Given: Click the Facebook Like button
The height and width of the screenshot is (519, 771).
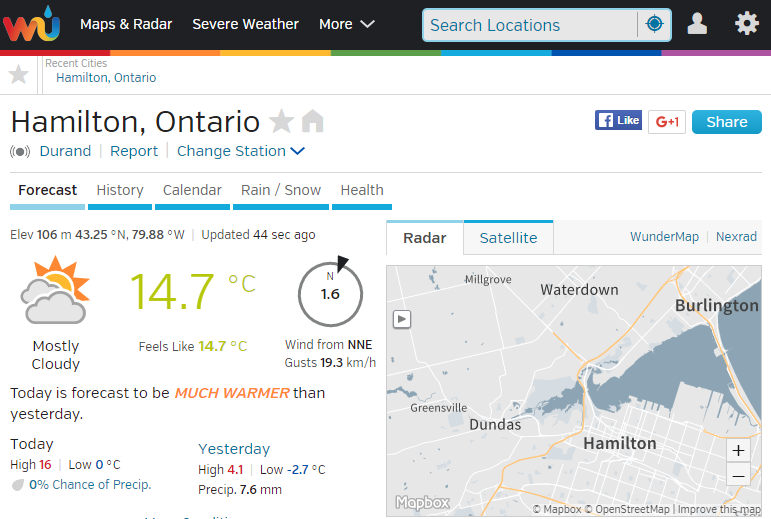Looking at the screenshot, I should [618, 120].
